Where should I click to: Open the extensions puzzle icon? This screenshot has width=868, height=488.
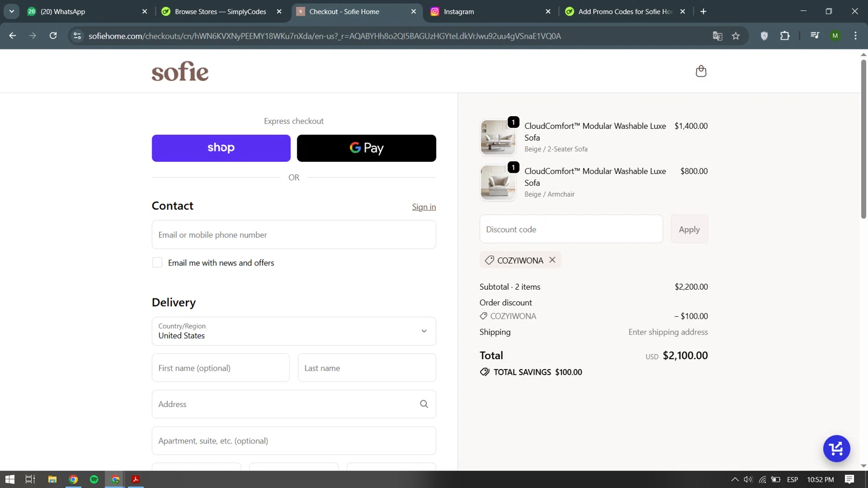pyautogui.click(x=785, y=36)
